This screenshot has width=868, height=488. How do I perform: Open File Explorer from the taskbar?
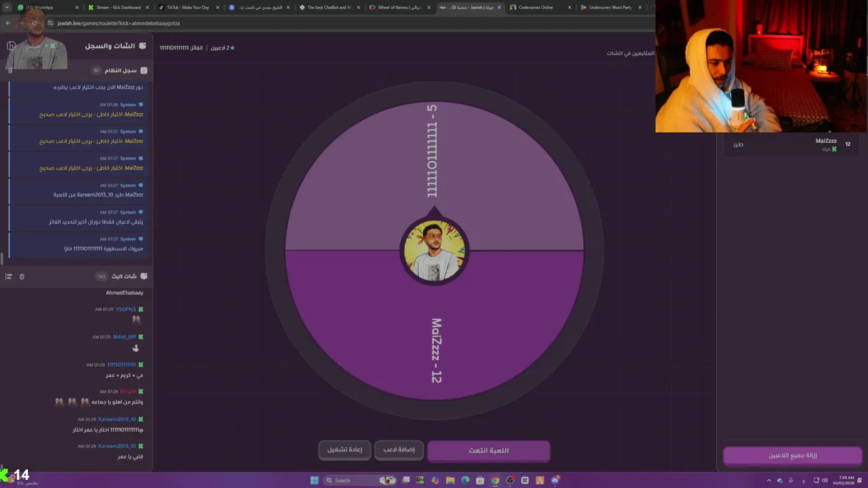(x=450, y=480)
